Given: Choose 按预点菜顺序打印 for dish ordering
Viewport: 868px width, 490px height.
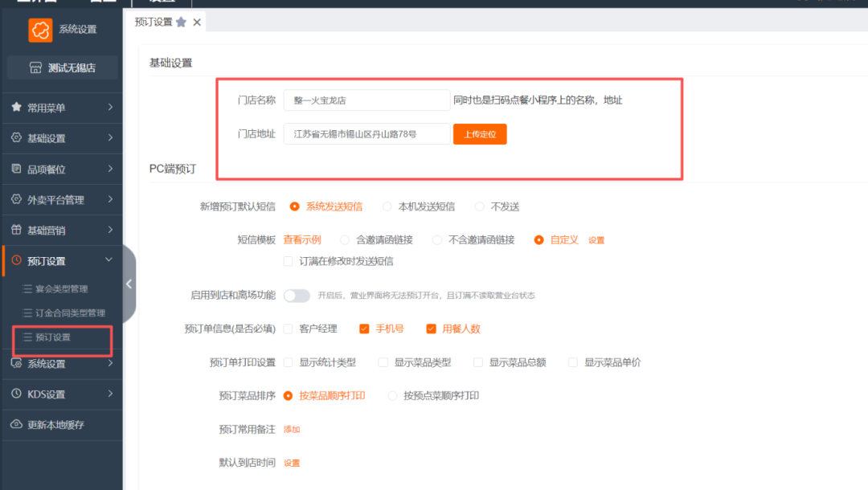Looking at the screenshot, I should [x=392, y=395].
